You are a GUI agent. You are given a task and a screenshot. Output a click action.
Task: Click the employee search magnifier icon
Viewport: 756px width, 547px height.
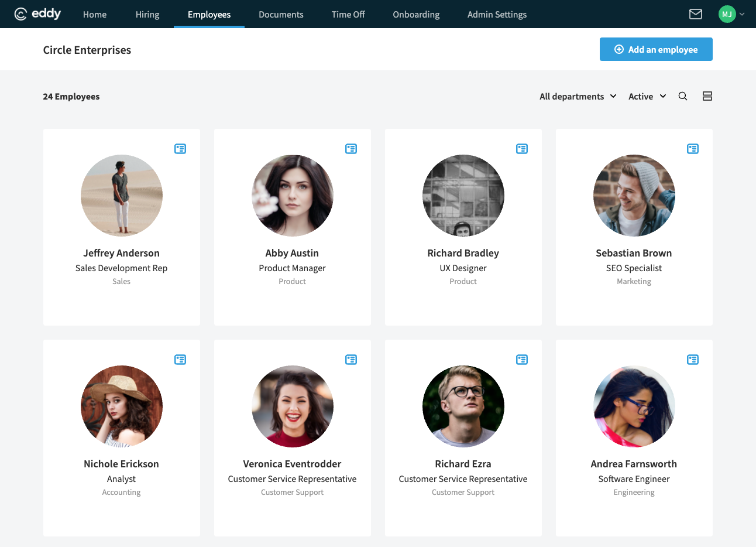[682, 97]
